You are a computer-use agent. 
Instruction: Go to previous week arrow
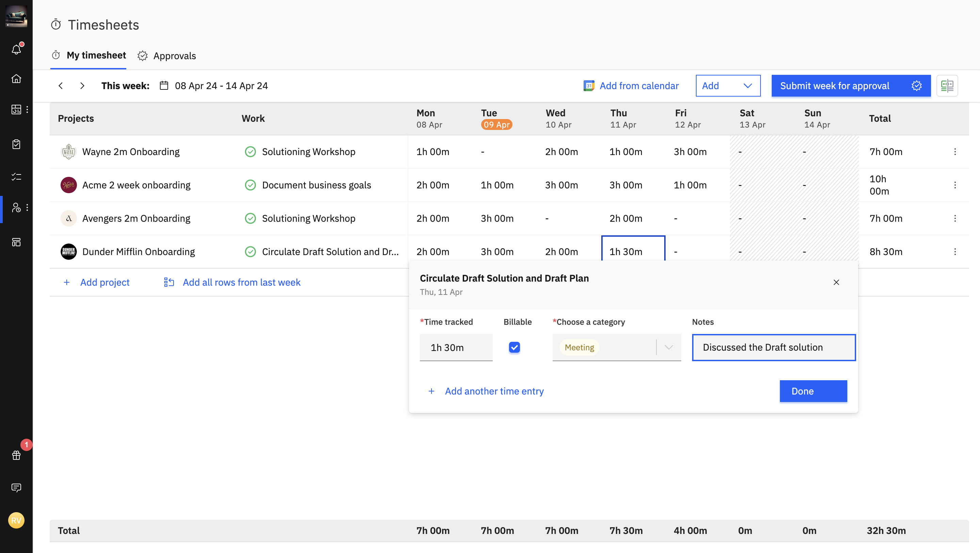tap(61, 86)
